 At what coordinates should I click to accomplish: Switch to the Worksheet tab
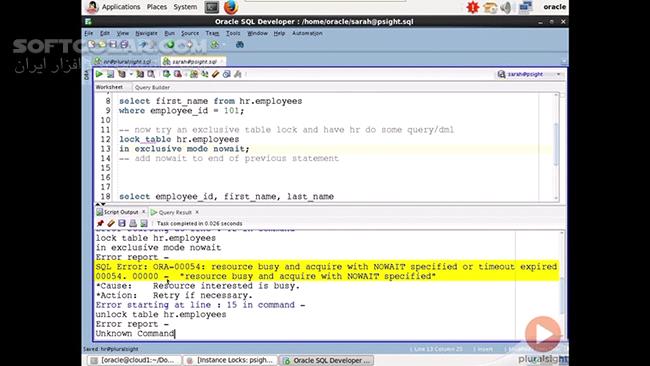pos(109,87)
